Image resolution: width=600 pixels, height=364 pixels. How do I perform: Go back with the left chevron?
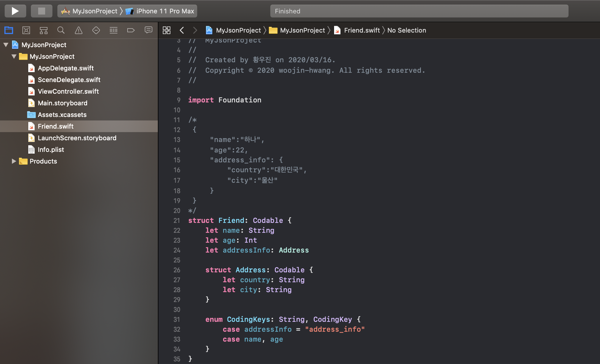pos(182,30)
